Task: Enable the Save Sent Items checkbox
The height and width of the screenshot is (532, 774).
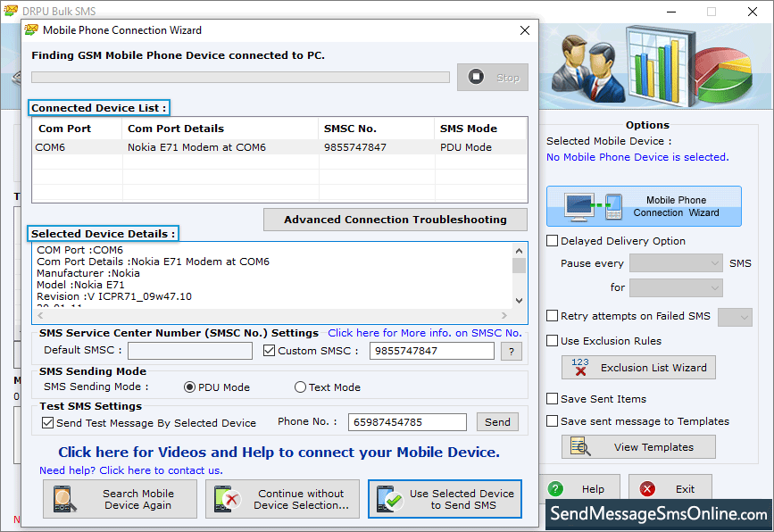Action: point(552,398)
